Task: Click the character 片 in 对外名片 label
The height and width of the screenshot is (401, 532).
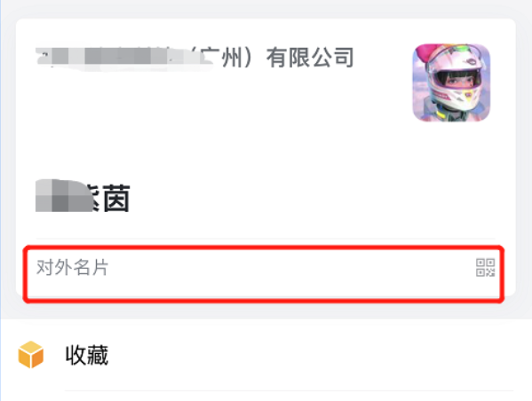Action: 100,267
